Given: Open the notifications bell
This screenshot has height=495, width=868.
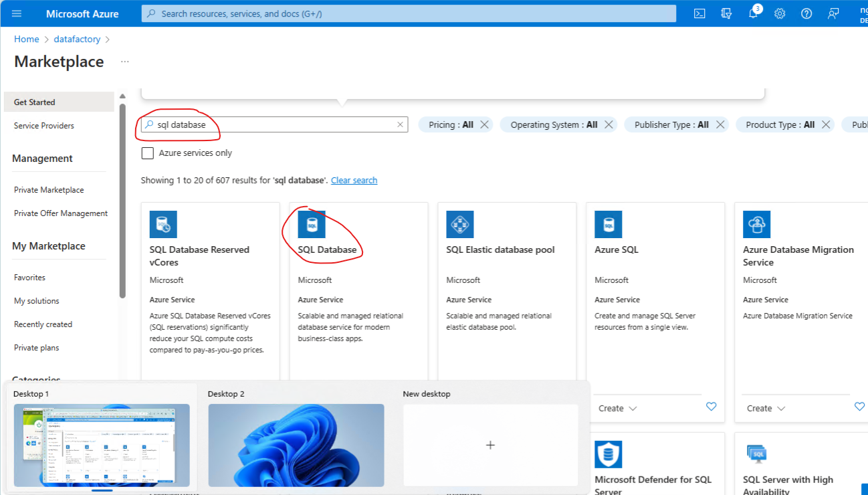Looking at the screenshot, I should pos(753,13).
